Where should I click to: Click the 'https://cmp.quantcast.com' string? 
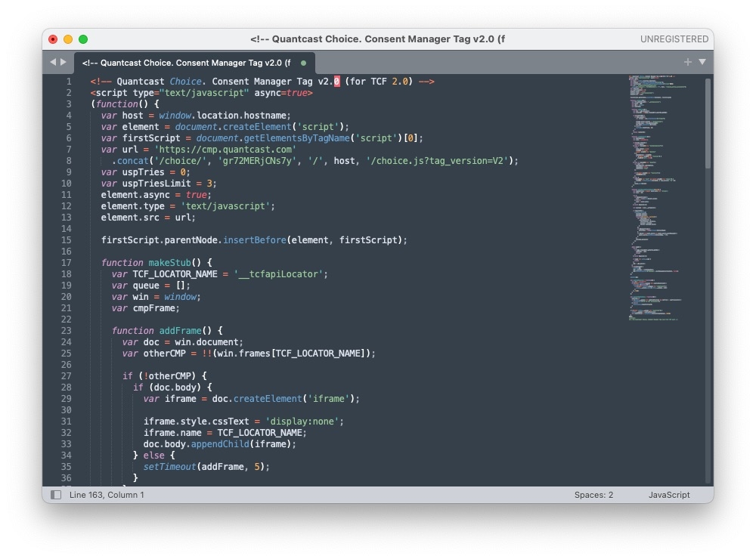[225, 150]
